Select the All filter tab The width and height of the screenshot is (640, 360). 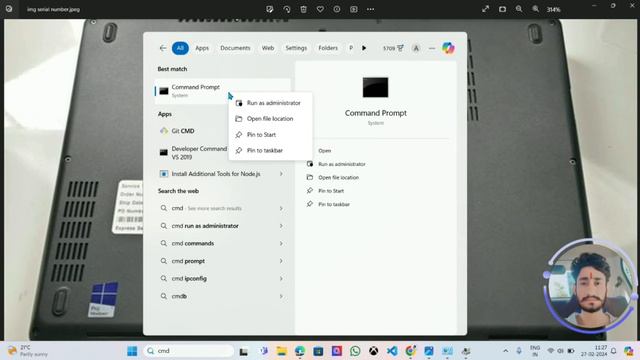point(180,48)
